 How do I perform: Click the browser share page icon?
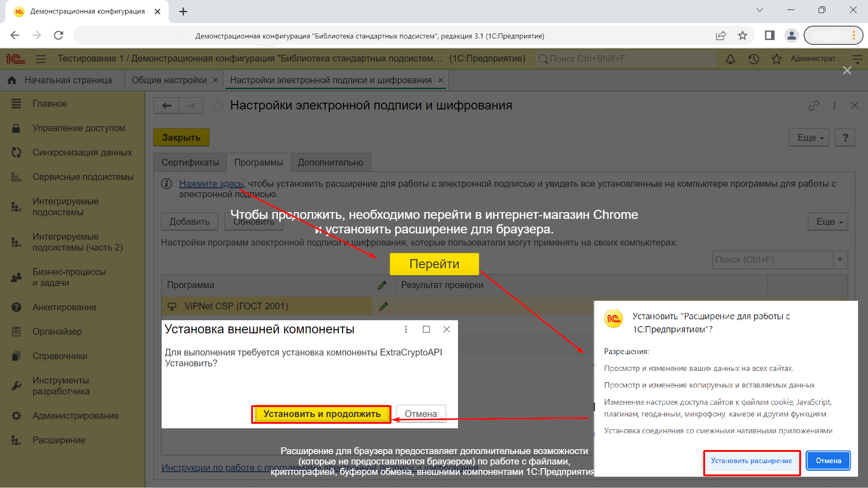click(x=721, y=35)
